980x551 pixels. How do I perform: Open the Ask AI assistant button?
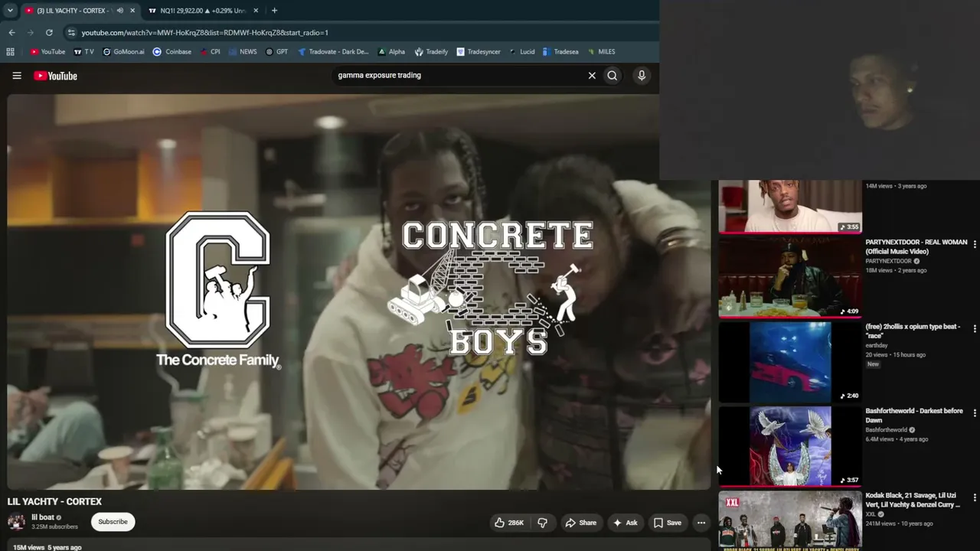pyautogui.click(x=625, y=523)
